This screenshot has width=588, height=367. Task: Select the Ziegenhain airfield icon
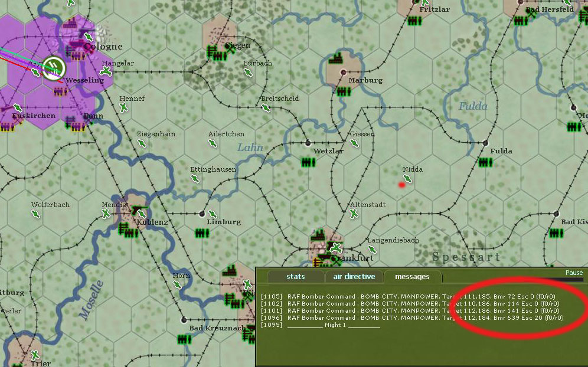tap(141, 143)
